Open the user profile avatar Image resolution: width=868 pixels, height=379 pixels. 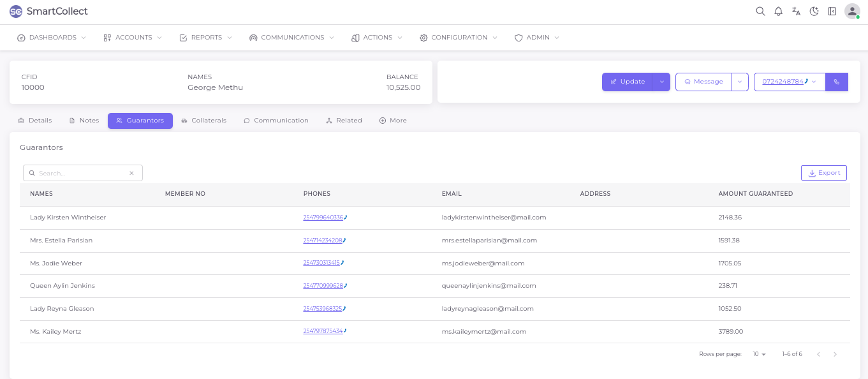(852, 11)
